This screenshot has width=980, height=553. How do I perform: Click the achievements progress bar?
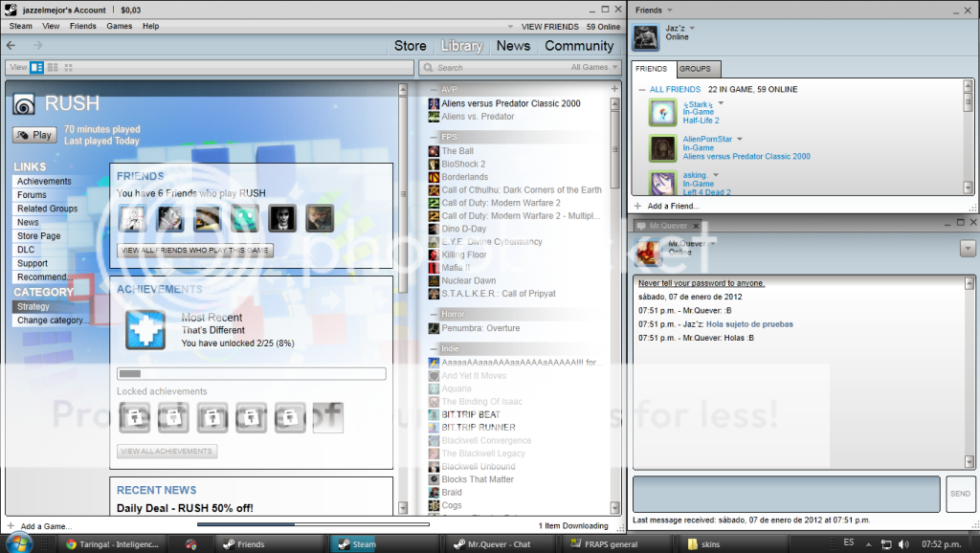(252, 374)
